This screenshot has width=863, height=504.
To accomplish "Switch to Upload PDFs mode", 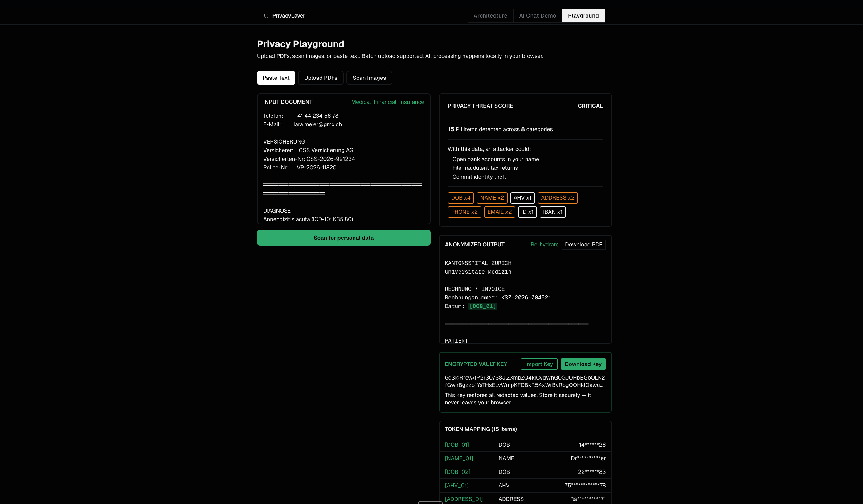I will 320,78.
